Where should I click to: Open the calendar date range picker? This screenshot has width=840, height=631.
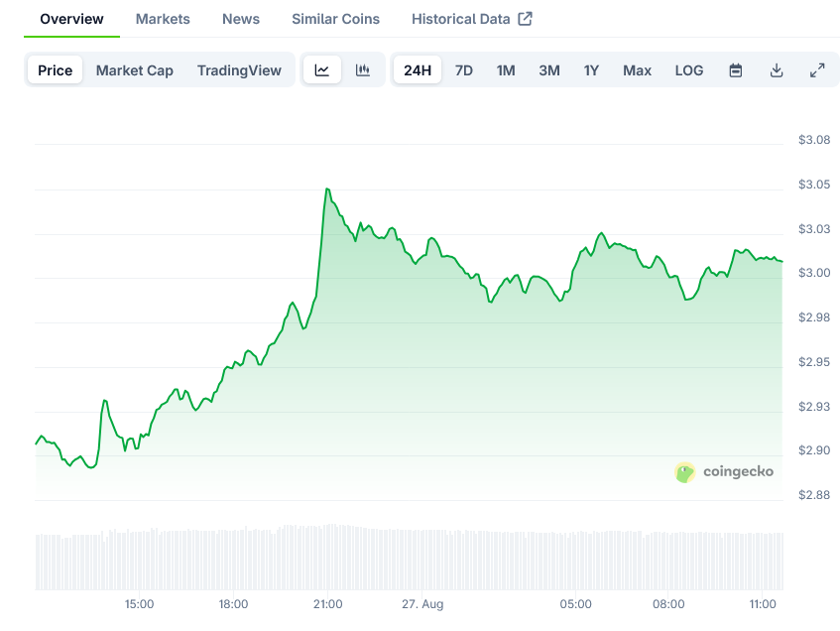tap(736, 70)
